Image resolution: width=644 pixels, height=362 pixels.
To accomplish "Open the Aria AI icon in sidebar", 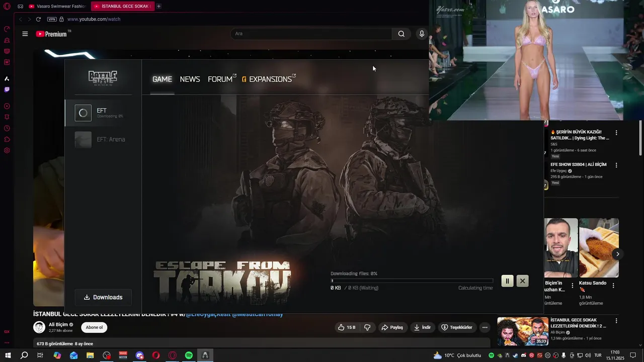I will [7, 78].
